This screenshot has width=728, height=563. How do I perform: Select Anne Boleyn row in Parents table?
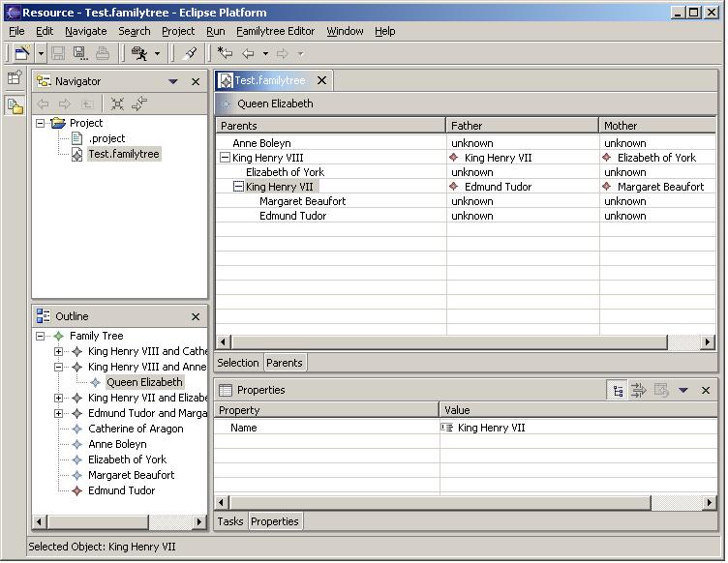tap(261, 143)
